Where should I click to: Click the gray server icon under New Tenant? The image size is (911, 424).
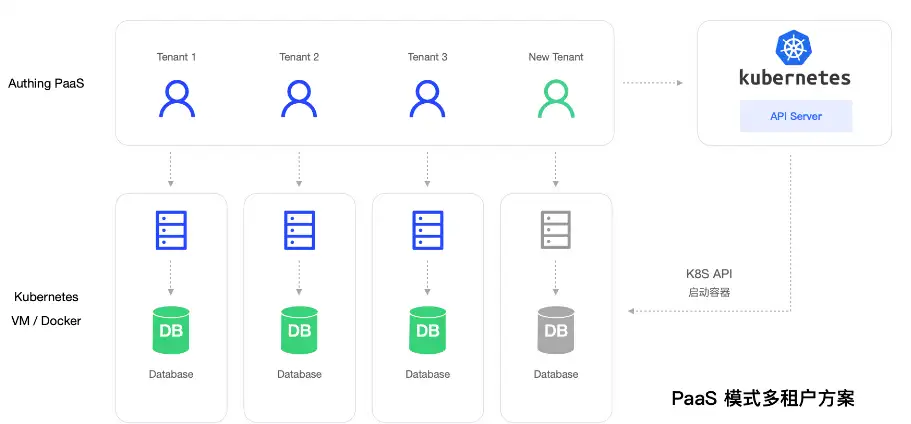coord(556,231)
